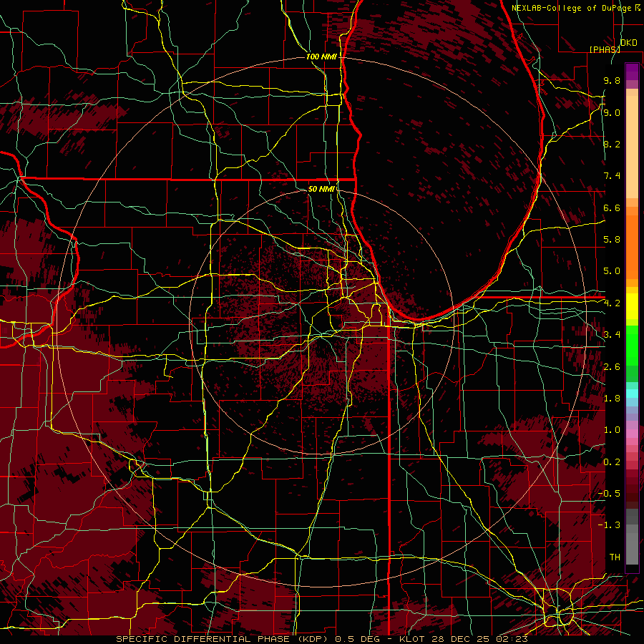Click the 9.0 scale value
Image resolution: width=644 pixels, height=644 pixels.
coord(612,112)
